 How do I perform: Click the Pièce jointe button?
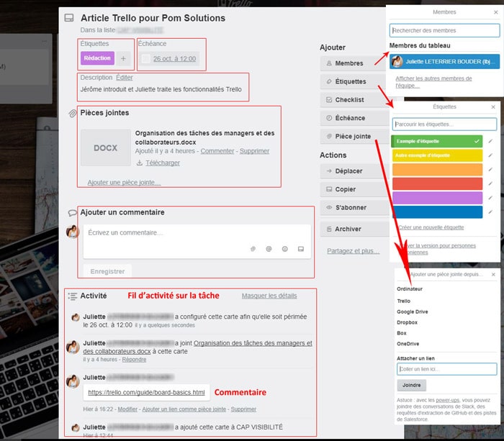pyautogui.click(x=354, y=137)
